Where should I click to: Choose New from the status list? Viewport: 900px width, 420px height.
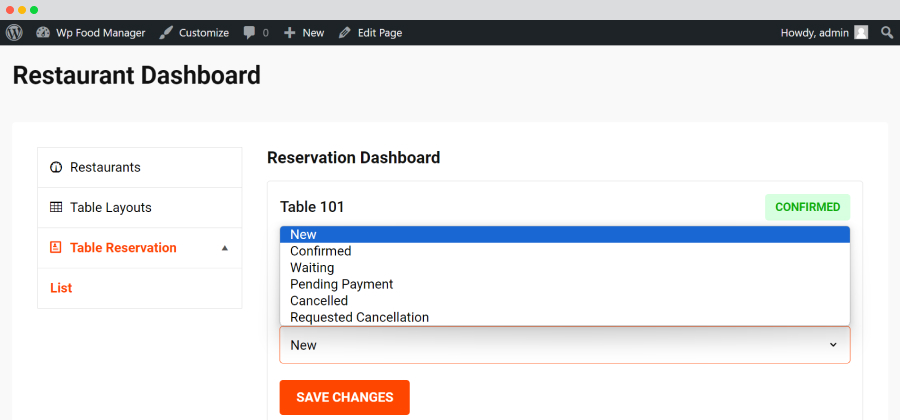(x=565, y=234)
